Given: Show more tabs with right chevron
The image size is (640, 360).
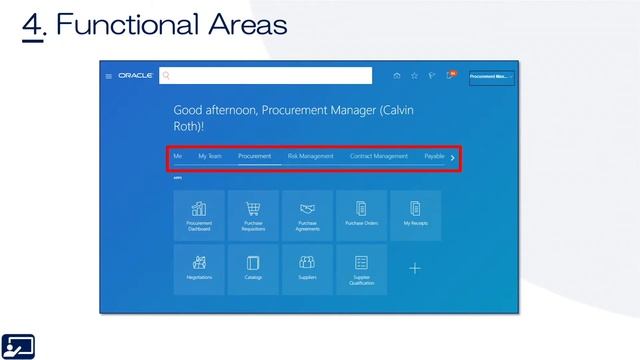Looking at the screenshot, I should point(452,158).
